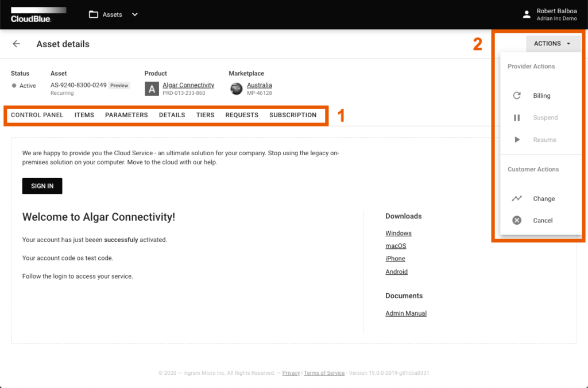Image resolution: width=588 pixels, height=388 pixels.
Task: Click the Algar Connectivity 'A' product icon
Action: pos(152,89)
